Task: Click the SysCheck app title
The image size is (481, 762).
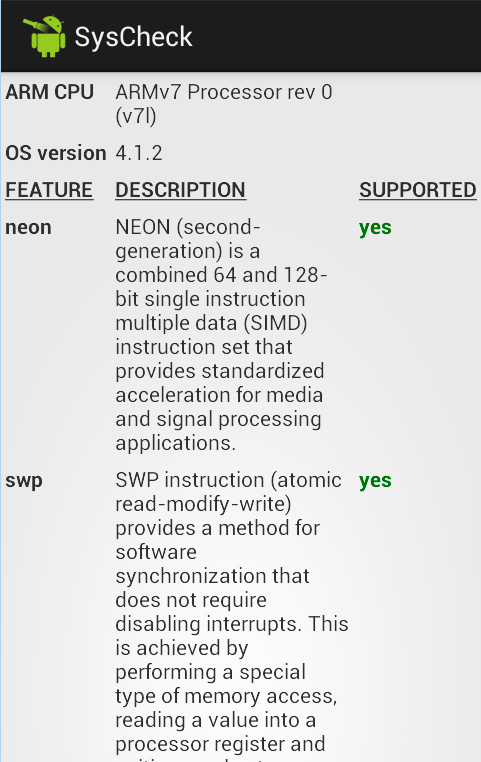Action: click(x=133, y=37)
